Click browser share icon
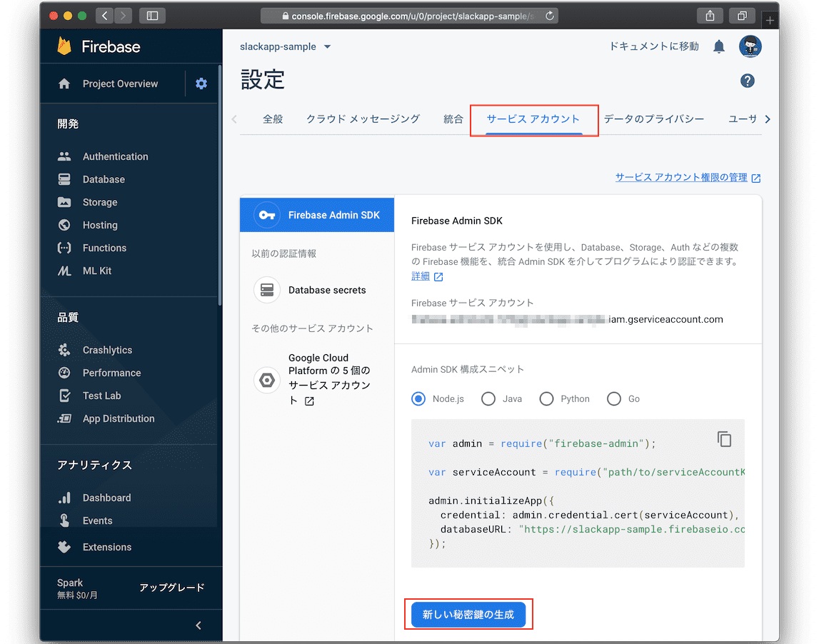This screenshot has height=644, width=819. coord(710,16)
